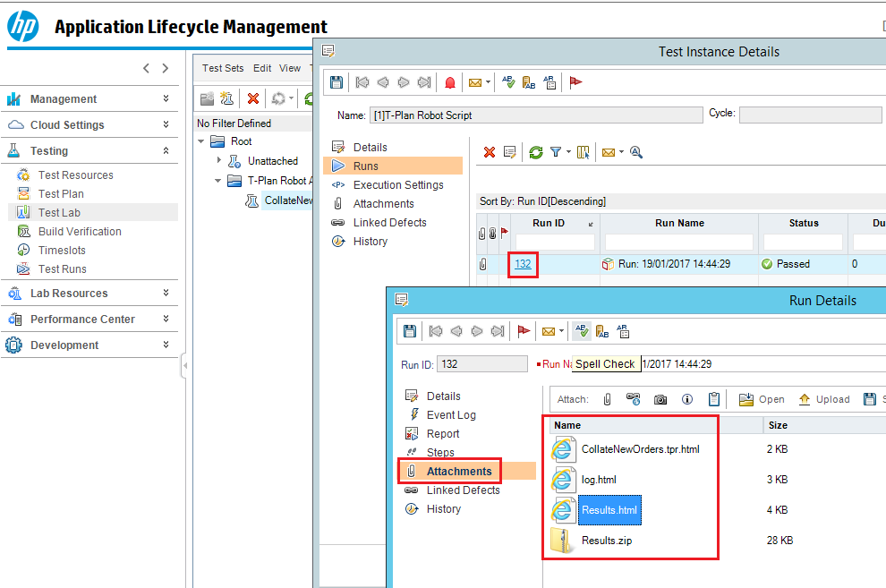Switch to Execution Settings tab
The image size is (886, 588).
coord(397,185)
